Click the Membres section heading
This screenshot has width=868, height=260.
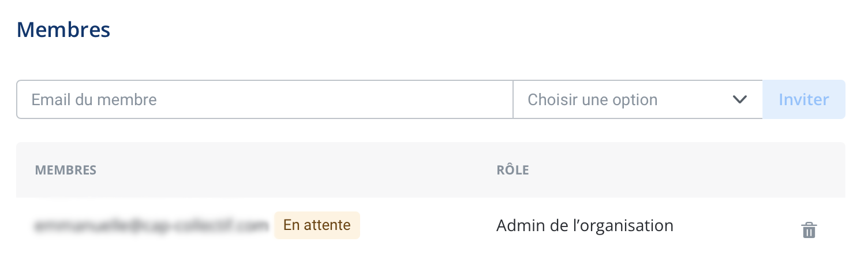coord(63,29)
